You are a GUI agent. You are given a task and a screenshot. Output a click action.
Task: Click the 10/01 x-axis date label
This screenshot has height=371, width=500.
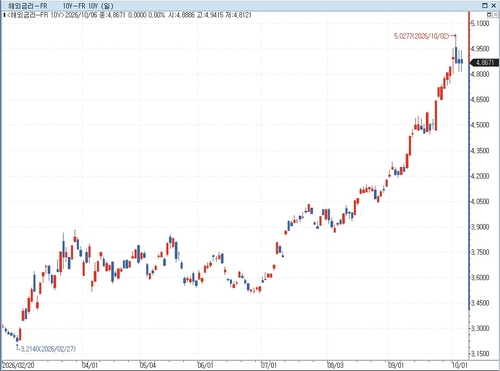[x=460, y=365]
